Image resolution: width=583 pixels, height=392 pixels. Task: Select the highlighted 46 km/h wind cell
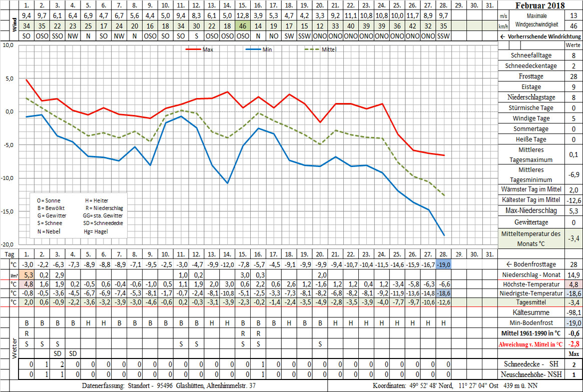243,25
